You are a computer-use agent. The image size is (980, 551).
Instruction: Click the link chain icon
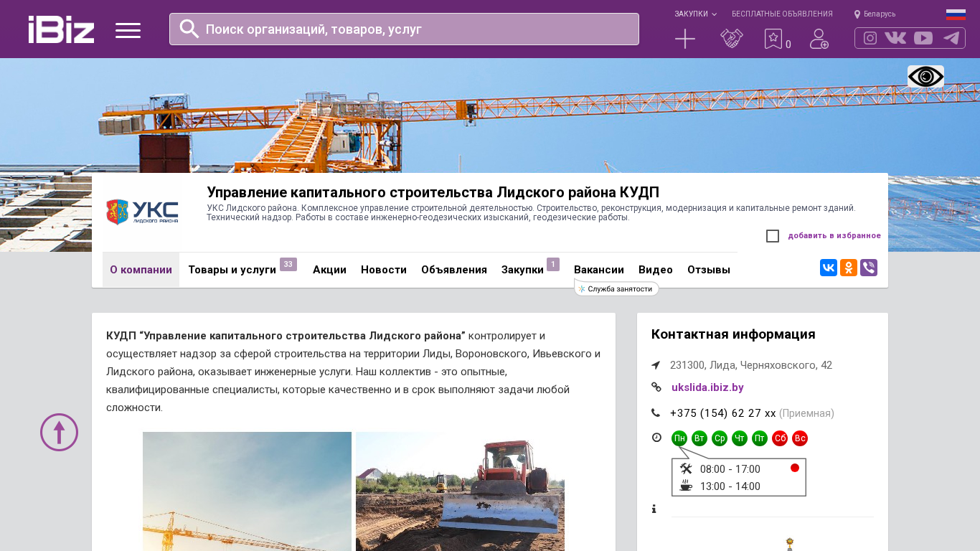pyautogui.click(x=656, y=387)
